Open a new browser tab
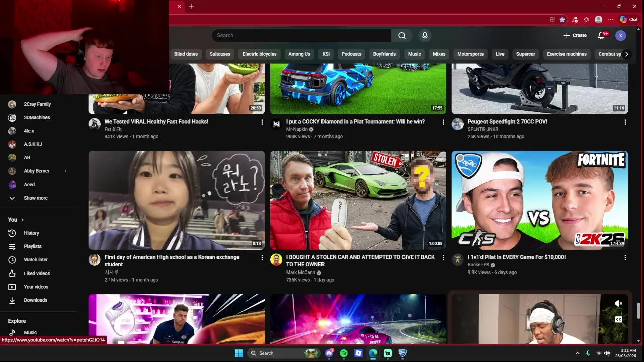This screenshot has height=362, width=644. pos(191,6)
